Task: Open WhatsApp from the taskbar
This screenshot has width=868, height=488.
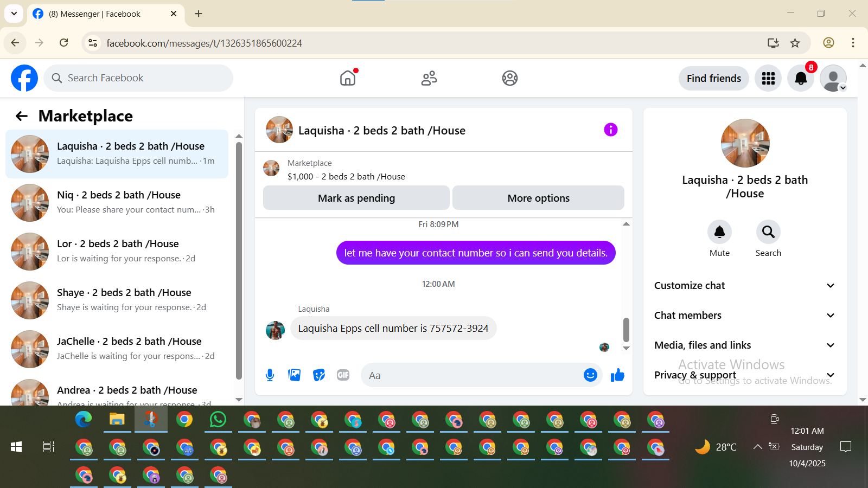Action: 218,419
